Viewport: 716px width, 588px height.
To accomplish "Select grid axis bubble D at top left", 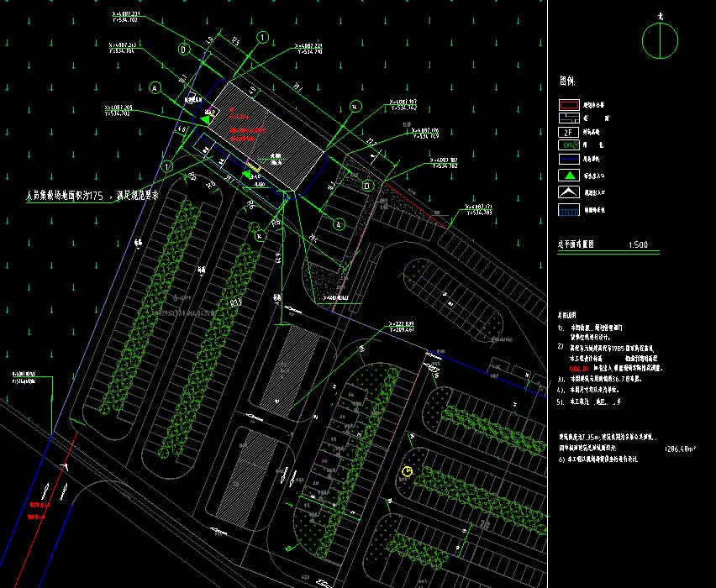I will (x=182, y=49).
